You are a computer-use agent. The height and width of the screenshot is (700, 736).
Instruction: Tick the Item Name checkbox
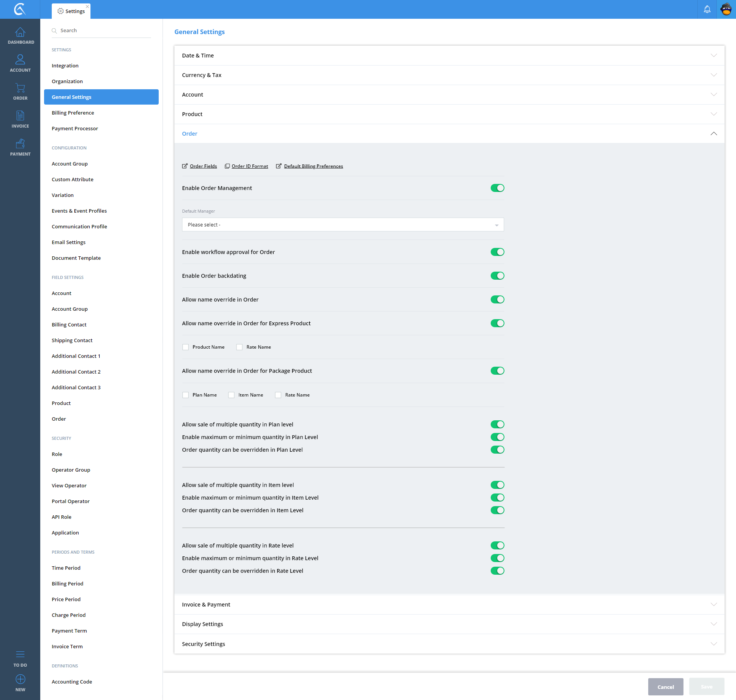click(x=231, y=395)
